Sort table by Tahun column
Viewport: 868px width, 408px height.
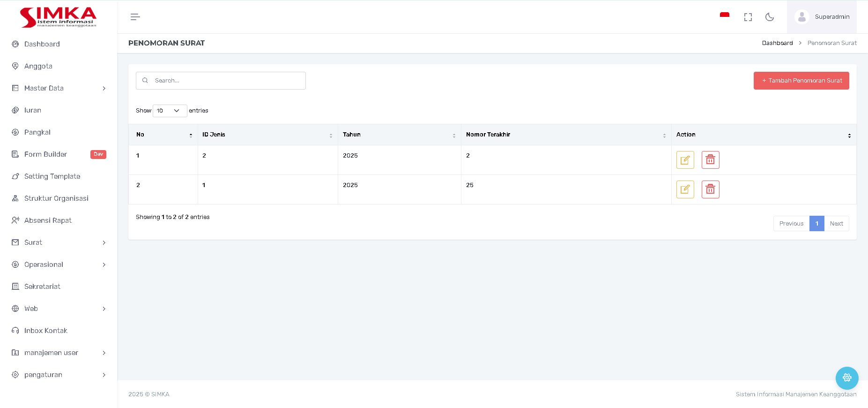(399, 135)
